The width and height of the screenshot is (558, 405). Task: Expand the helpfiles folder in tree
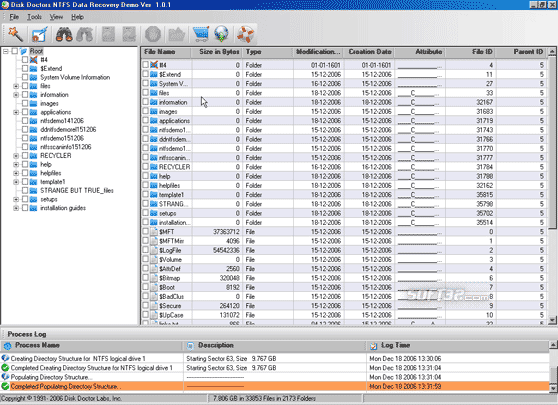[x=16, y=173]
